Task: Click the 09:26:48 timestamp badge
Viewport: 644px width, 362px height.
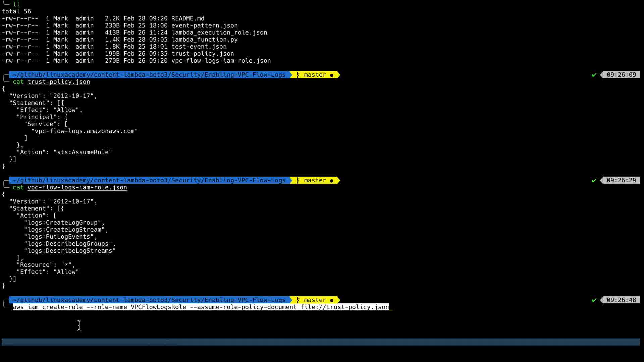Action: point(621,300)
